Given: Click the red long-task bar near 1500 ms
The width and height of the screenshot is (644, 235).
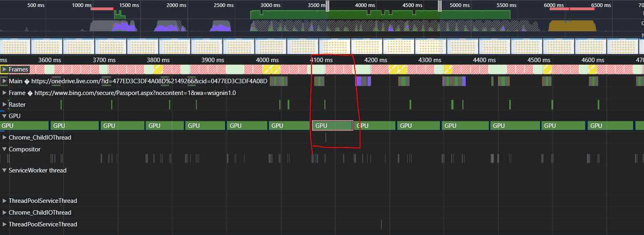Looking at the screenshot, I should click(x=102, y=9).
